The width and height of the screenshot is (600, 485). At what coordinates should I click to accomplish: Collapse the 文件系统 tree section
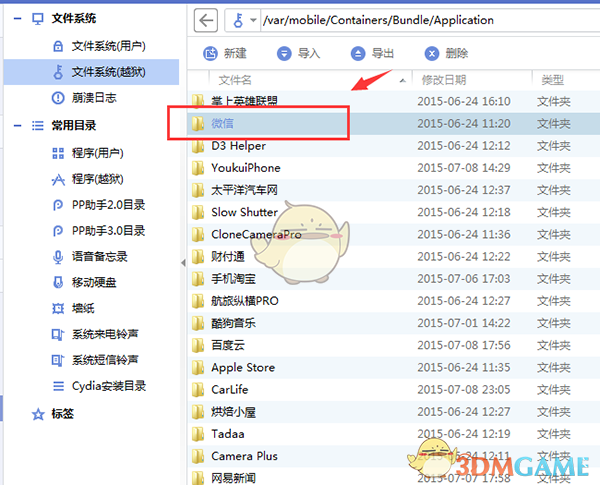click(x=18, y=18)
